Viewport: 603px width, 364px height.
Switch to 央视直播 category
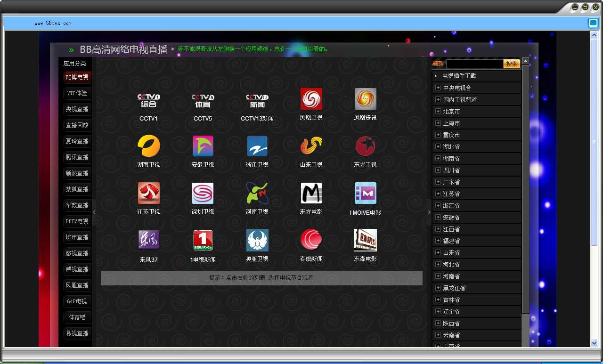(77, 109)
